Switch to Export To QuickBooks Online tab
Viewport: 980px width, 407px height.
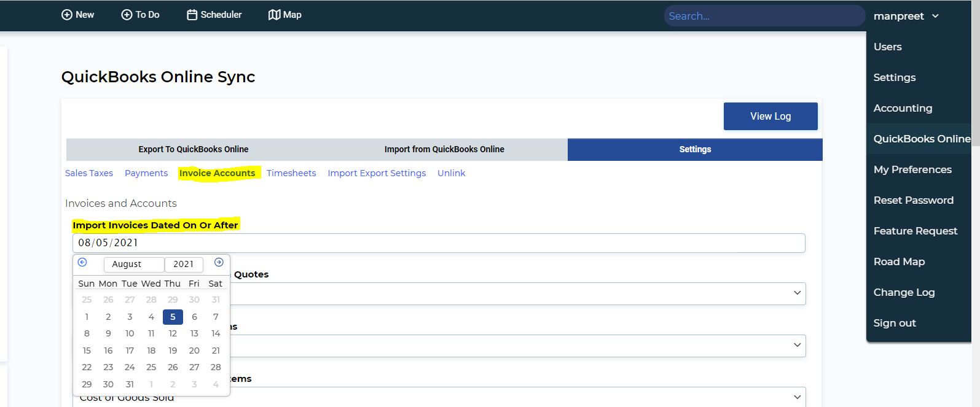point(194,149)
